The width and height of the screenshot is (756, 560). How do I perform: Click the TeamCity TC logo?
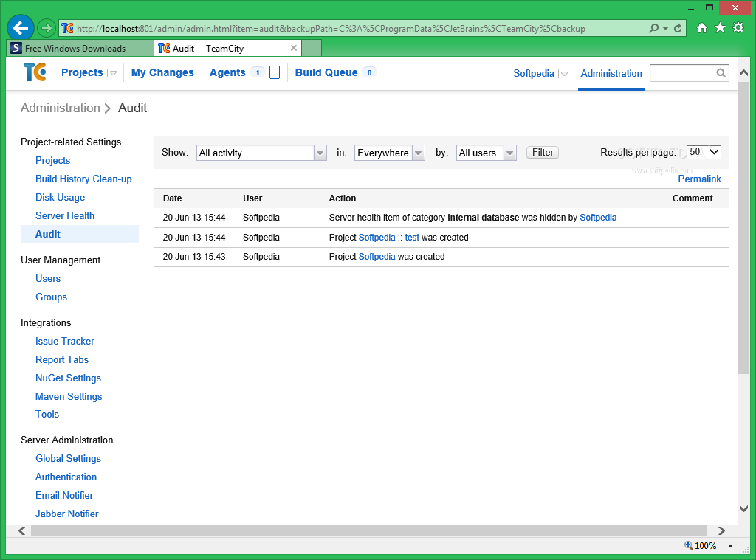pos(35,72)
